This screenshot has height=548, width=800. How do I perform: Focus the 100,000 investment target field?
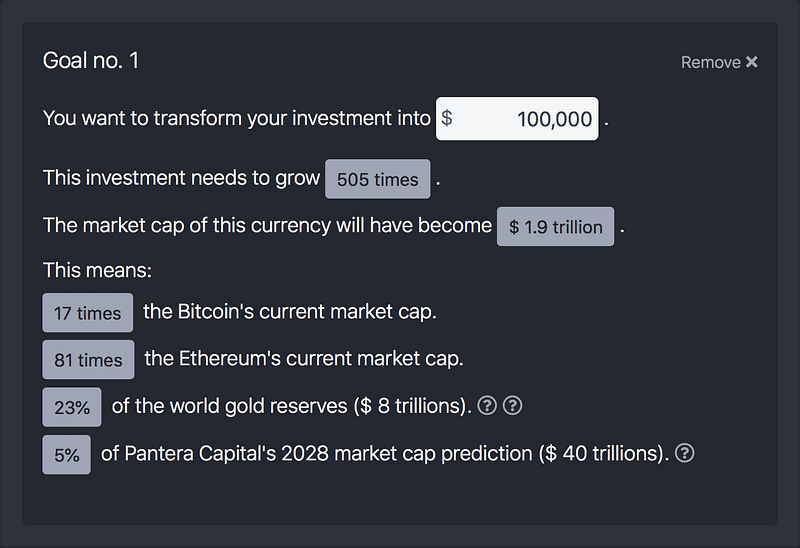click(517, 118)
